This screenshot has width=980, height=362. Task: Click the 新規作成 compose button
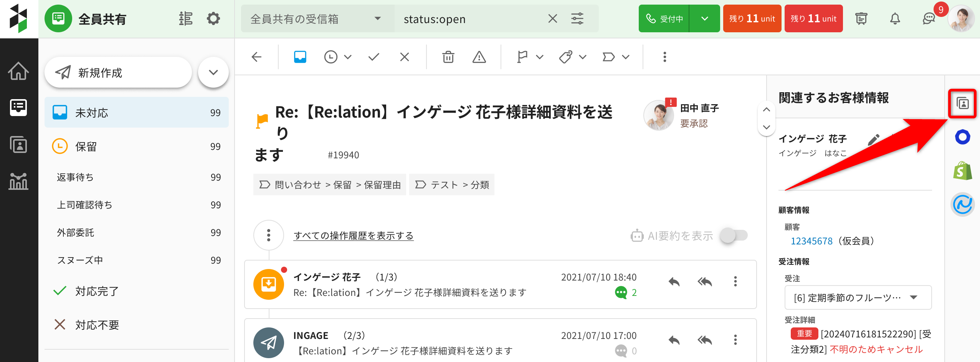[x=118, y=72]
